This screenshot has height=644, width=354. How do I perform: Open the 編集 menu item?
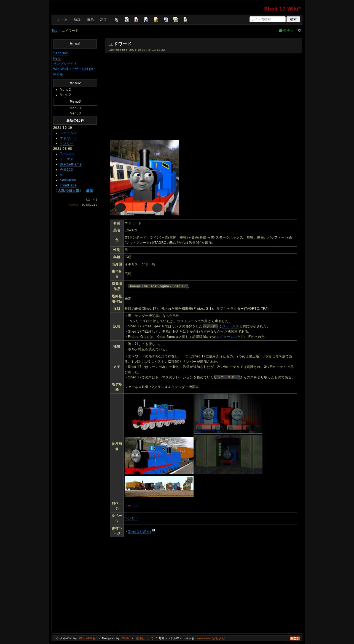pyautogui.click(x=90, y=20)
